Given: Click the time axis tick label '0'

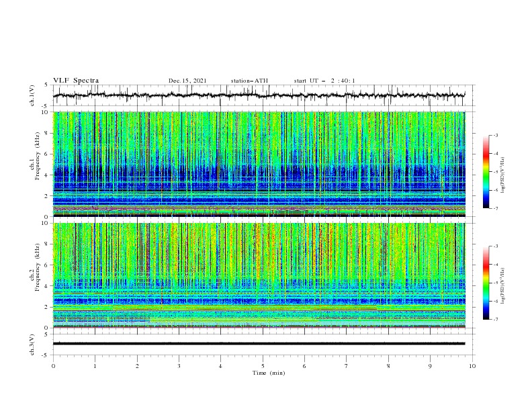Looking at the screenshot, I should (53, 366).
